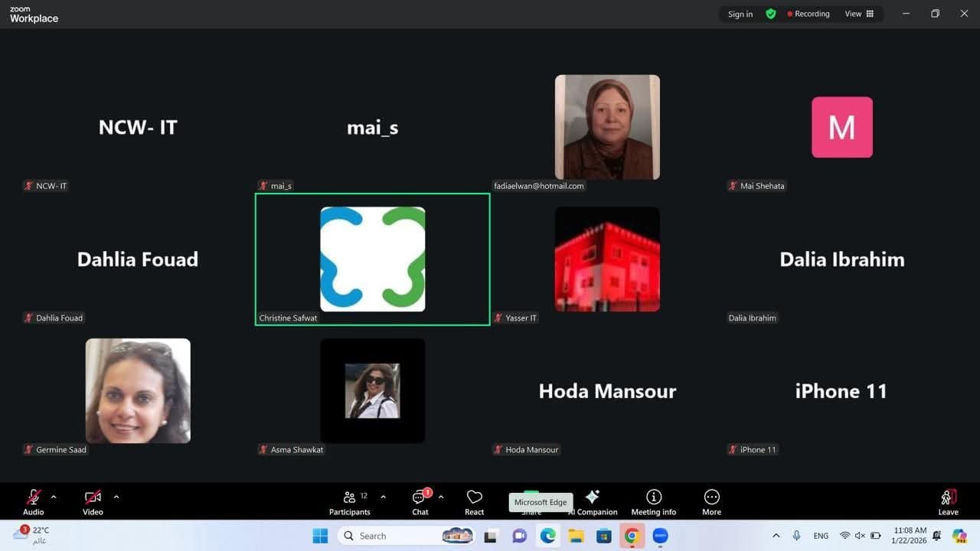Launch the AI Companion
Screen dimensions: 980x551
pyautogui.click(x=592, y=502)
